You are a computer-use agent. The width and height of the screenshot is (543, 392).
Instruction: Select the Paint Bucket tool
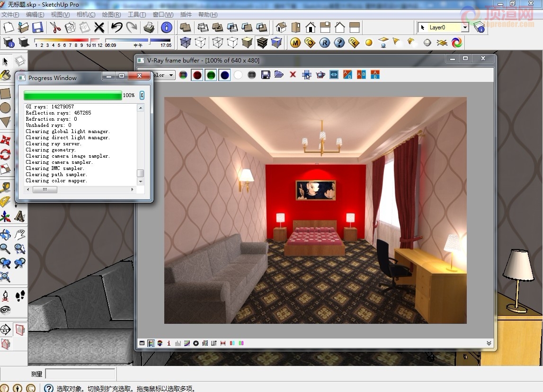5,75
